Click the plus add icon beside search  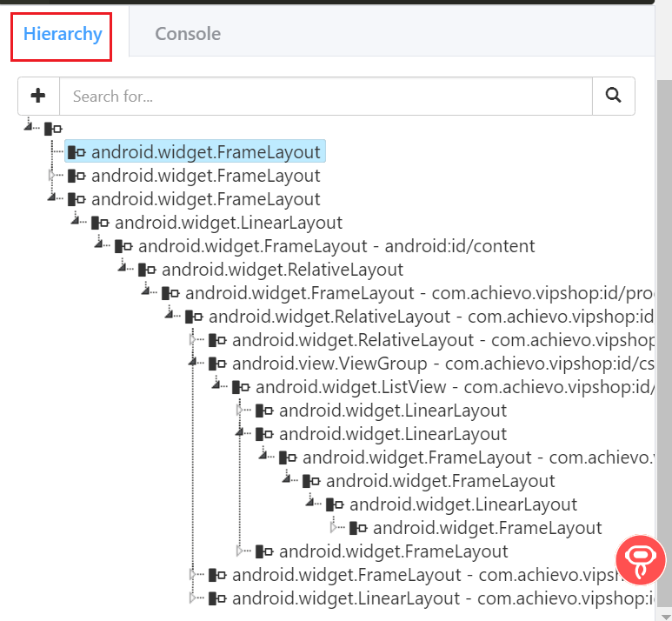point(38,96)
